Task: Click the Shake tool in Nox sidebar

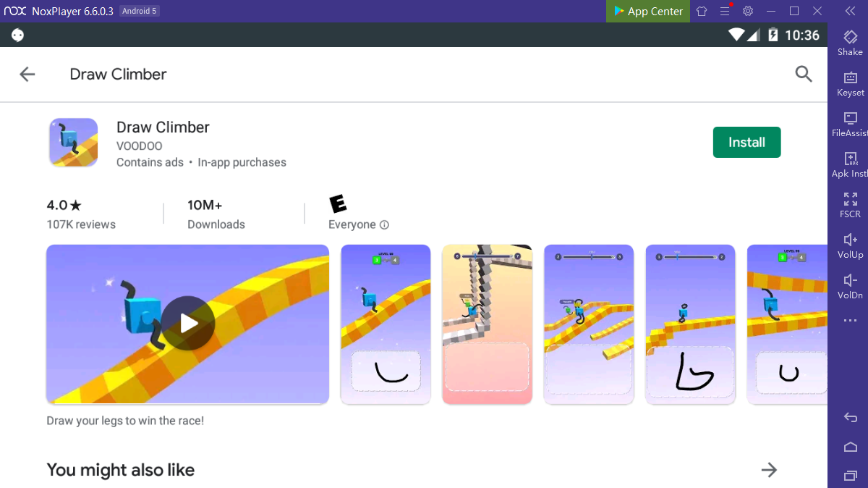Action: (850, 43)
